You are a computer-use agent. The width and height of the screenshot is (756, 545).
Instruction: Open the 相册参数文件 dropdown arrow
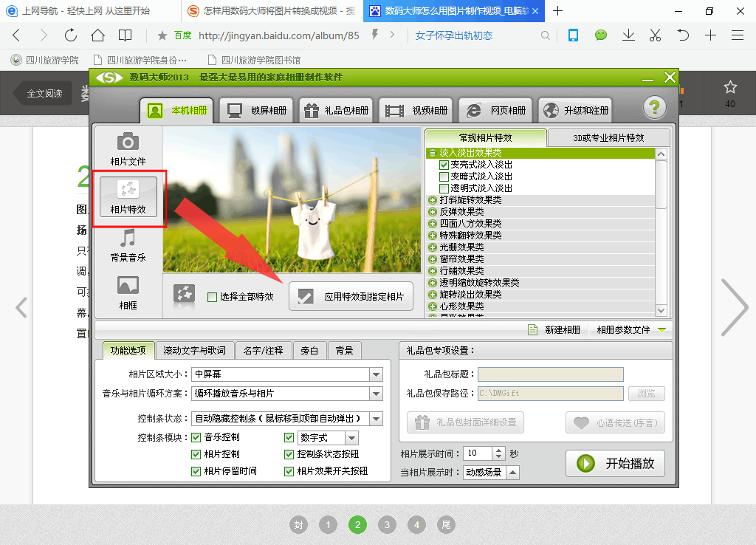[x=662, y=330]
